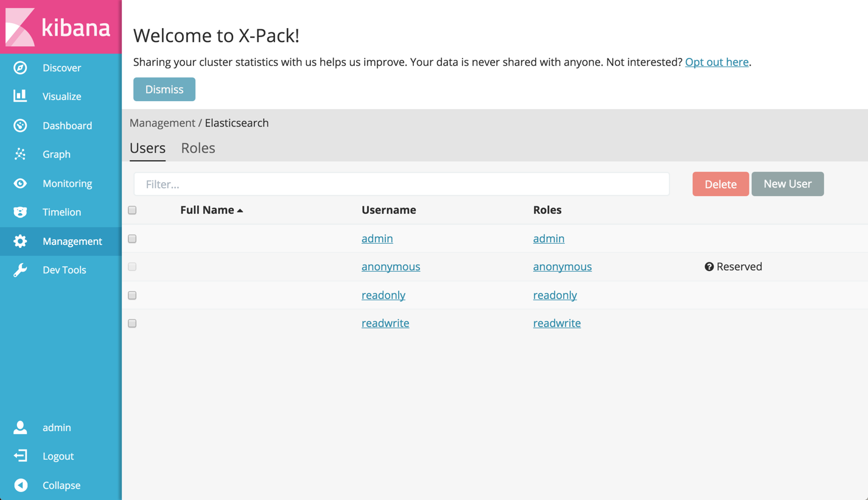Open the Timelion section
Image resolution: width=868 pixels, height=500 pixels.
tap(61, 212)
